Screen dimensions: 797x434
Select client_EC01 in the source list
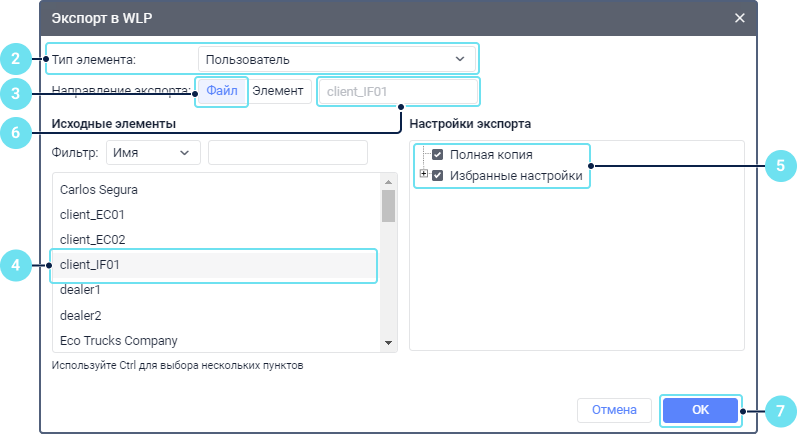[92, 214]
